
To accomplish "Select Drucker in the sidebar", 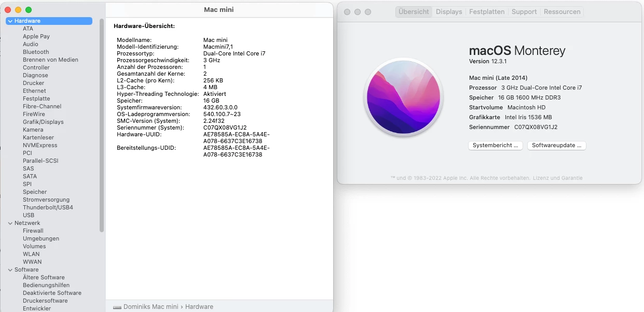I will tap(34, 83).
